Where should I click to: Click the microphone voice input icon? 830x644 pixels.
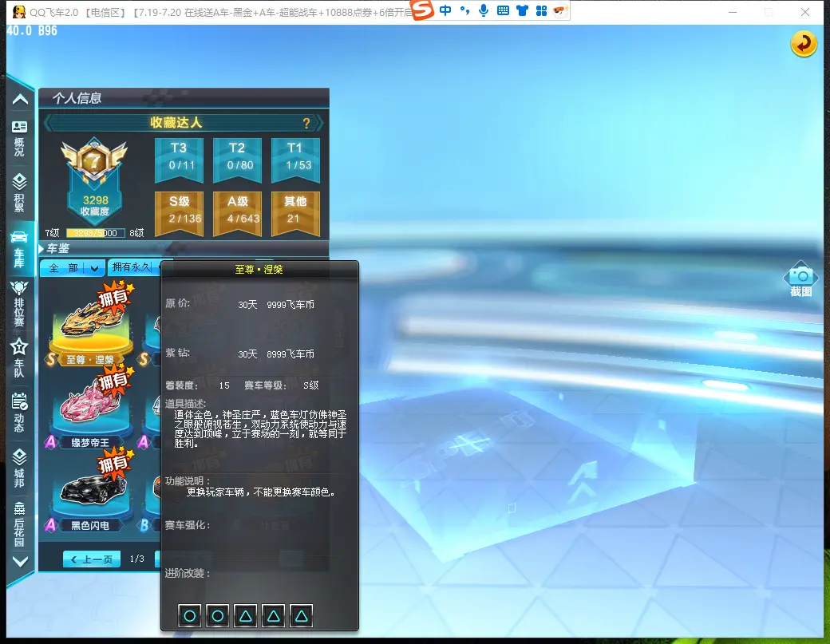484,10
